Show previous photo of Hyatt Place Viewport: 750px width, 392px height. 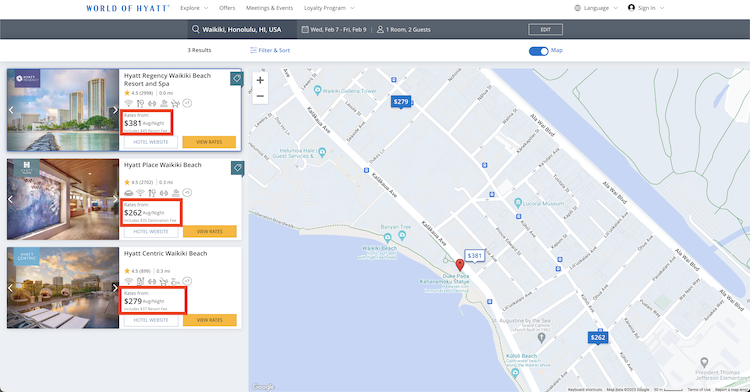[11, 199]
